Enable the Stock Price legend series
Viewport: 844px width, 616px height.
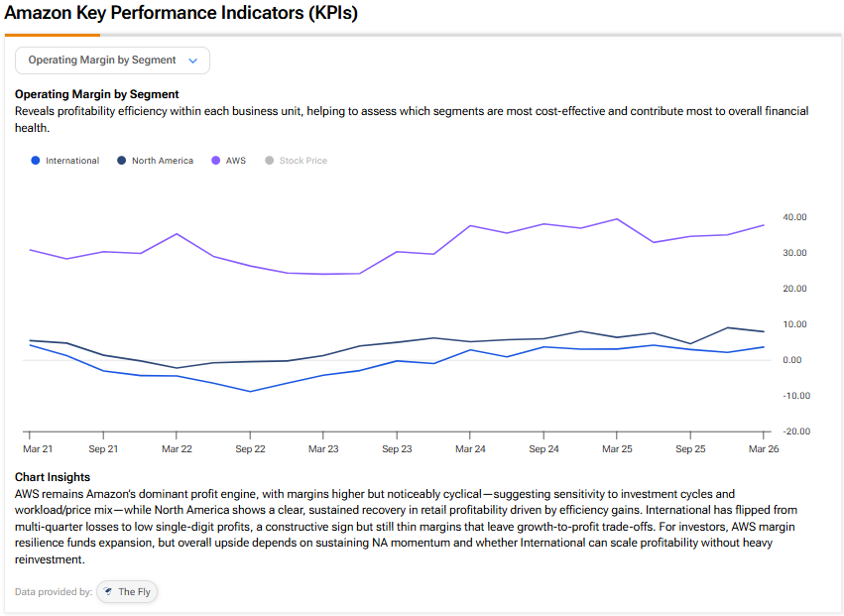(x=297, y=161)
